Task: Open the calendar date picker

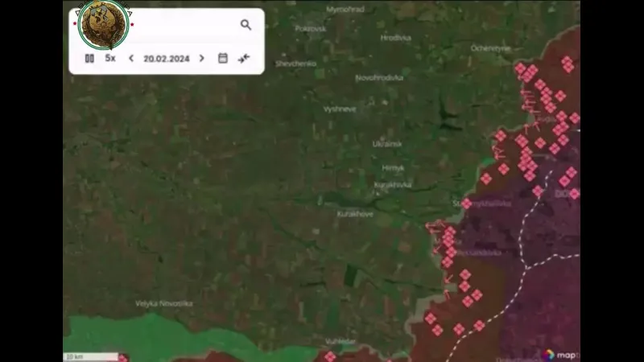Action: 223,58
